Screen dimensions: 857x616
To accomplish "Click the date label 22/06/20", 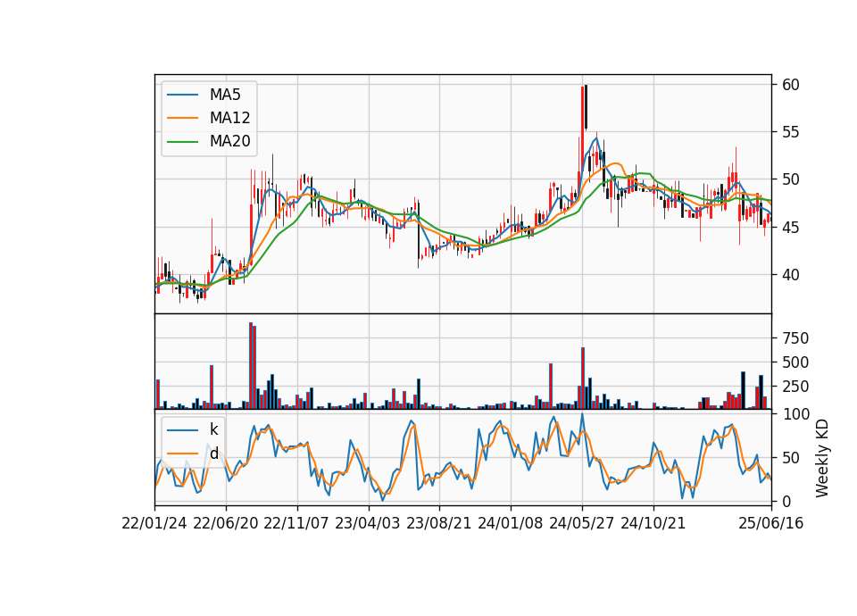I will (x=226, y=523).
